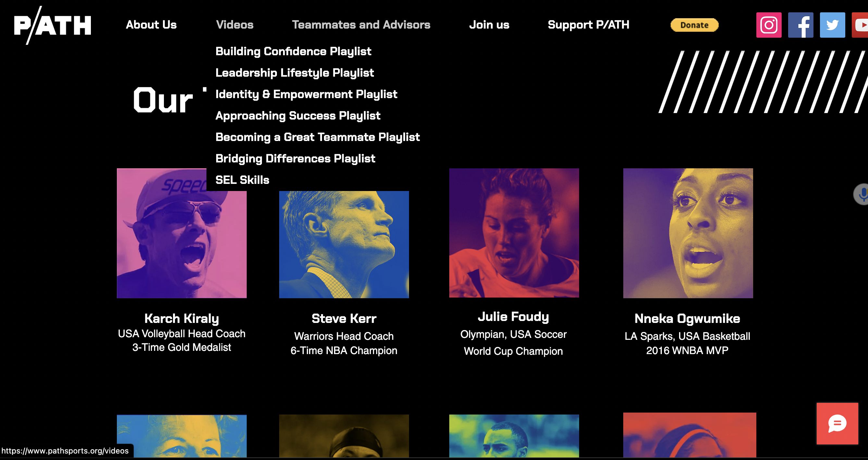Image resolution: width=868 pixels, height=460 pixels.
Task: Open the Instagram social icon
Action: pyautogui.click(x=769, y=25)
